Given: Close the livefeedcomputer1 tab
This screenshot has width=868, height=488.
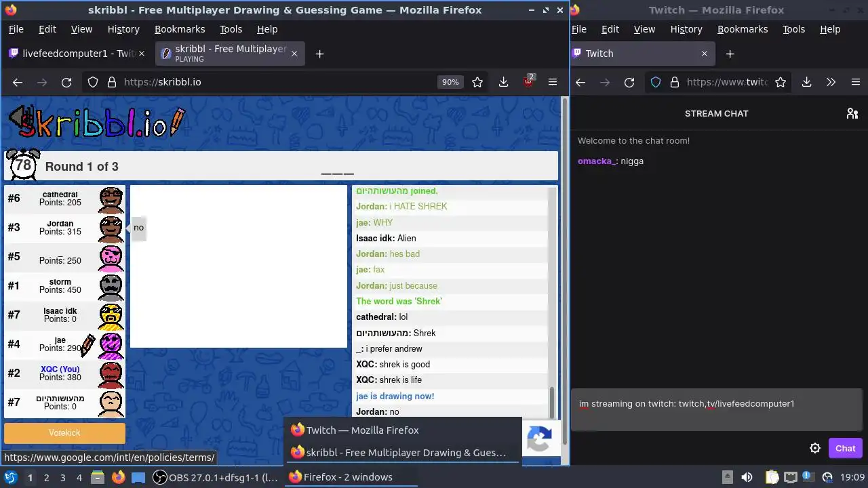Looking at the screenshot, I should pos(142,54).
